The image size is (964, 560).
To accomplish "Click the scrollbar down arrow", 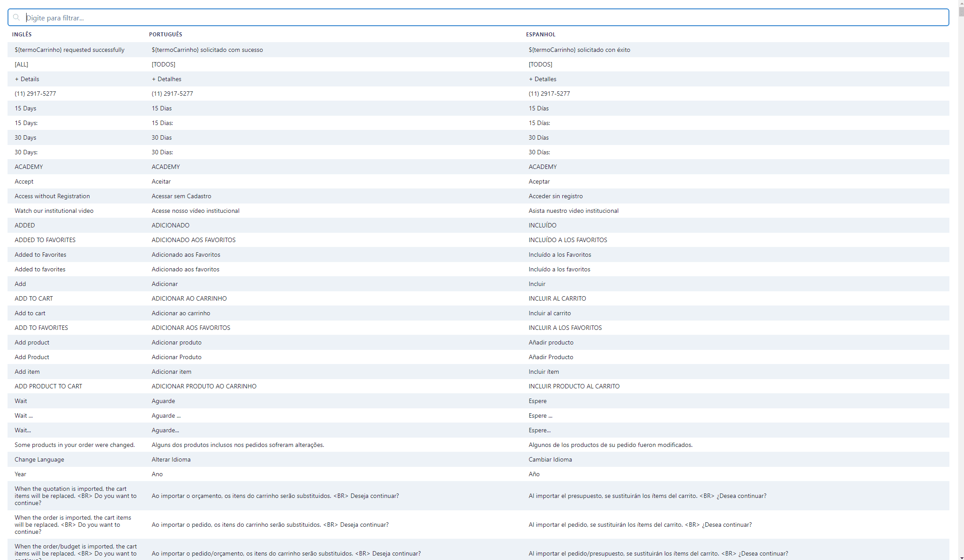I will 961,557.
